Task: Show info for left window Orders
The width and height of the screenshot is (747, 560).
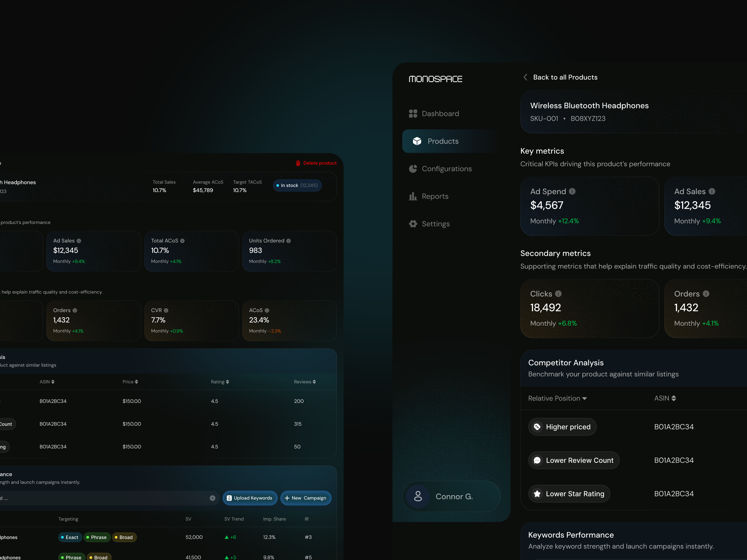Action: pyautogui.click(x=75, y=310)
